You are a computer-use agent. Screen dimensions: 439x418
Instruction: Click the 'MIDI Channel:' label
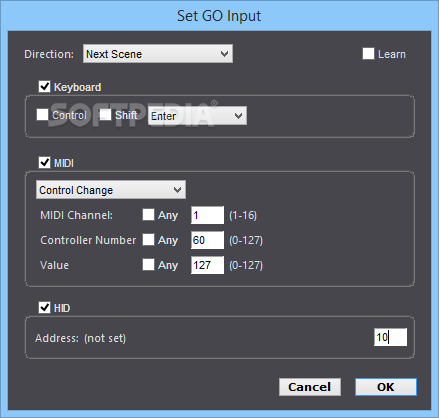(76, 215)
